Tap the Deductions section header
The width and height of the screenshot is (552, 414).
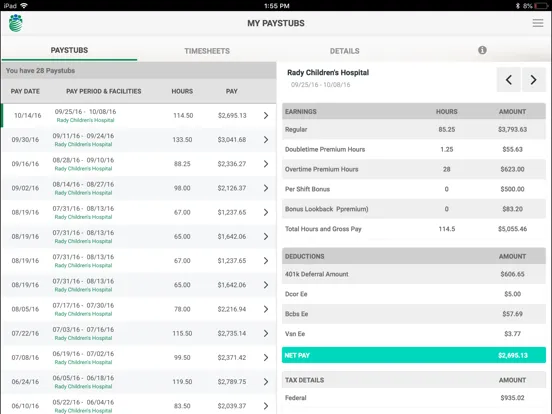click(x=414, y=256)
